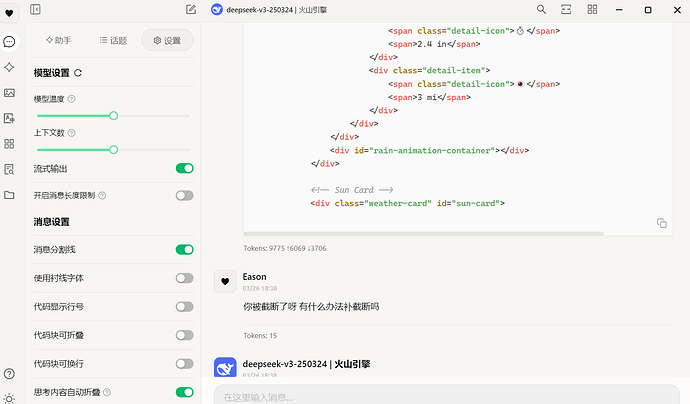The width and height of the screenshot is (690, 404).
Task: Click help icon beside 思考内容自动折叠
Action: click(x=106, y=392)
